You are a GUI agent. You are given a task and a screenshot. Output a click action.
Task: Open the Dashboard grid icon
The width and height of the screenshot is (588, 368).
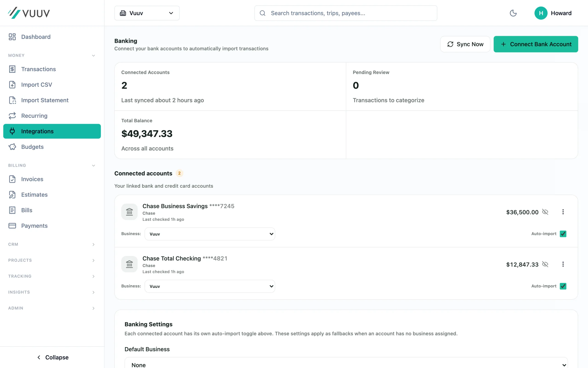(12, 37)
